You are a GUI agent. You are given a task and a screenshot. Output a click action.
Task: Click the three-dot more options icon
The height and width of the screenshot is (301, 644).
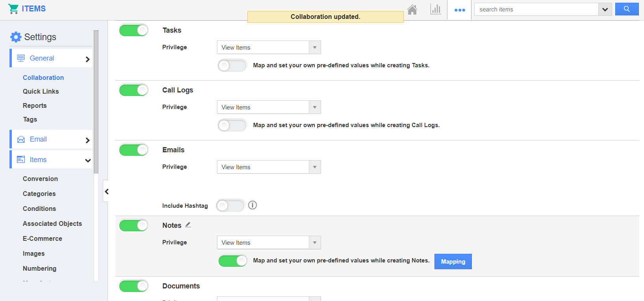click(x=459, y=10)
